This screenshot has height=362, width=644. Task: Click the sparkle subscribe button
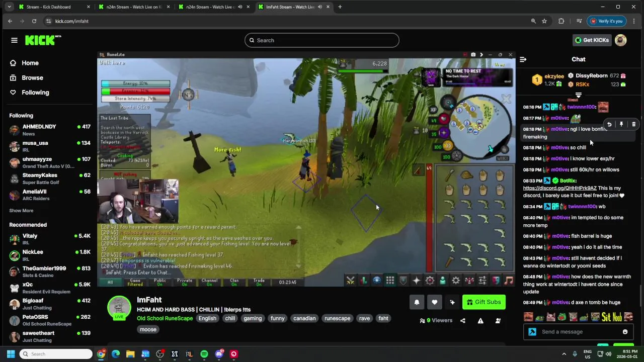click(x=452, y=302)
